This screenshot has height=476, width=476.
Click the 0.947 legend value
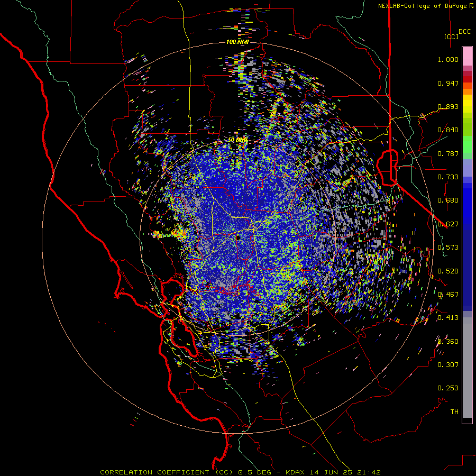pos(448,83)
